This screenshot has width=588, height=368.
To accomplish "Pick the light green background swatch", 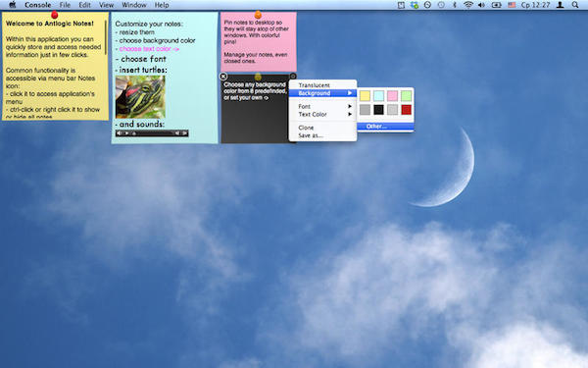I will [406, 96].
